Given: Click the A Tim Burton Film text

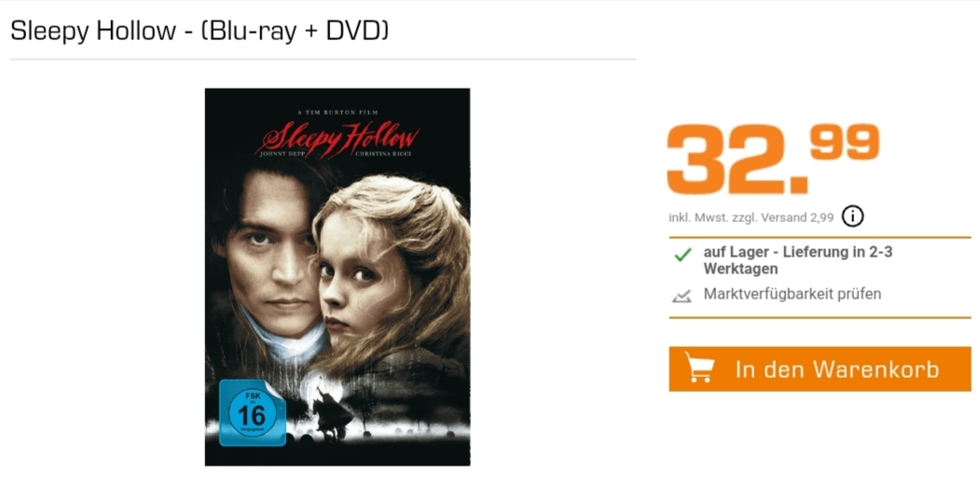Looking at the screenshot, I should (338, 113).
